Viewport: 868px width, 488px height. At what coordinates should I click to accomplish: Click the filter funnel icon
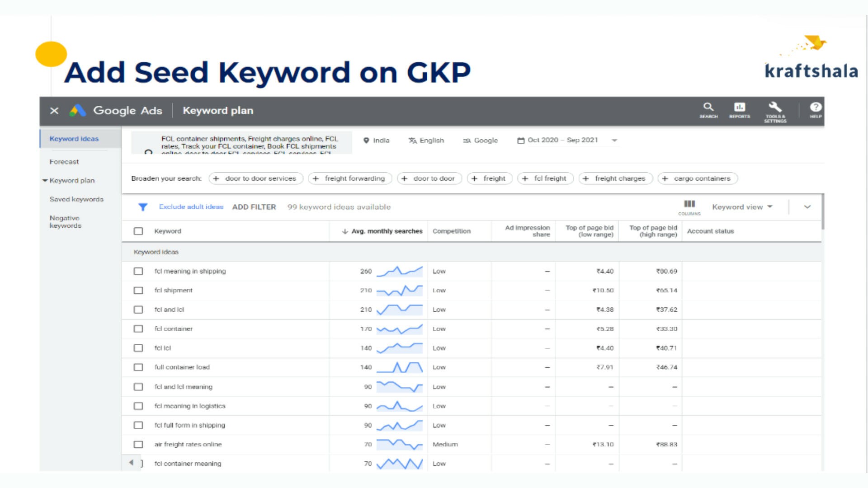[x=143, y=207]
